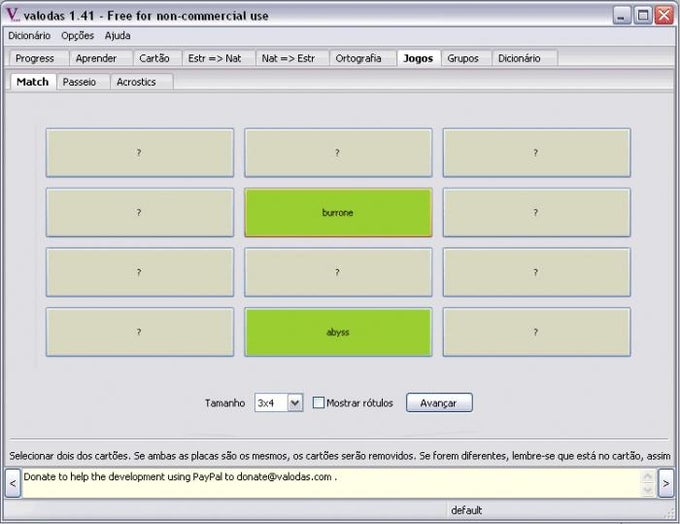Click the Tamanho label
The image size is (680, 524).
point(225,403)
